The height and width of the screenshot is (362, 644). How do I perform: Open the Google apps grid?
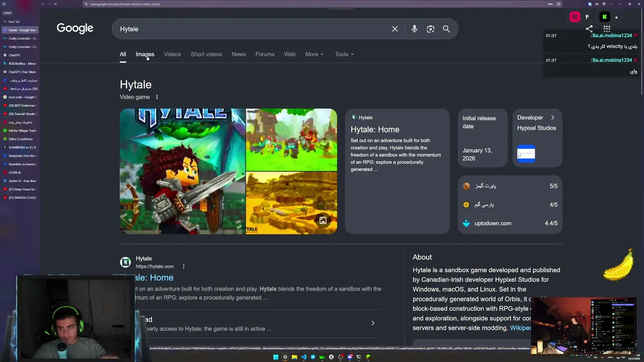click(x=607, y=29)
